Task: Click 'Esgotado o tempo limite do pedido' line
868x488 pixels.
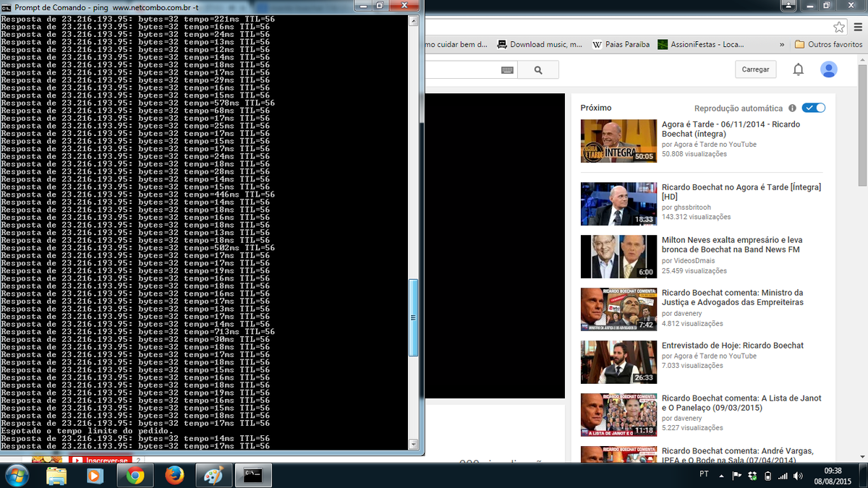Action: click(86, 431)
